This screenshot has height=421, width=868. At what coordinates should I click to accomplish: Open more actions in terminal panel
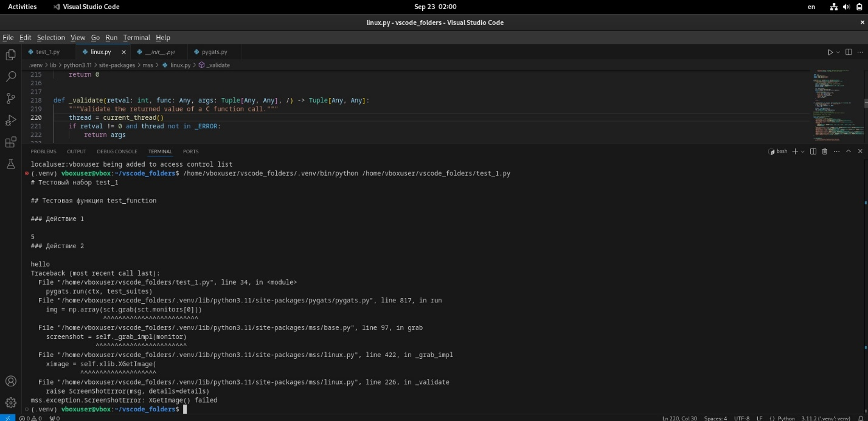[837, 151]
